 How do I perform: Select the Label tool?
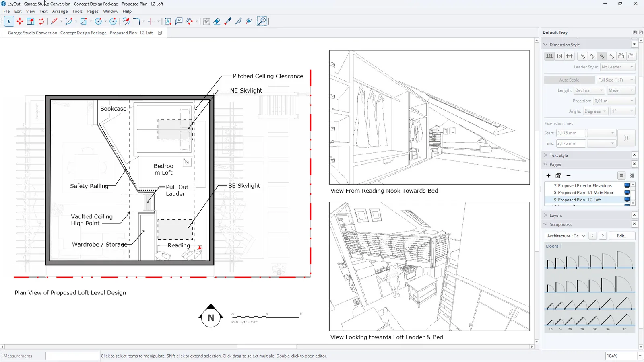(179, 21)
